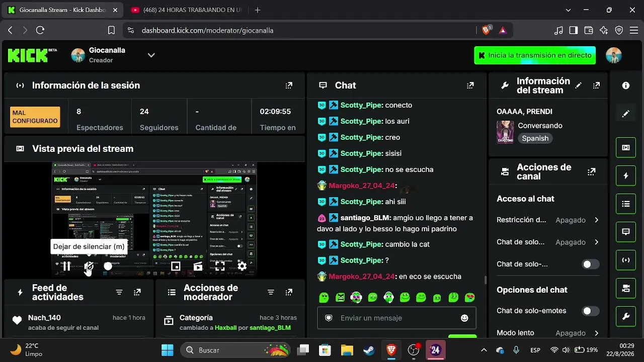644x362 pixels.
Task: Switch to the Giocanalla Stream Kick tab
Action: coord(63,10)
